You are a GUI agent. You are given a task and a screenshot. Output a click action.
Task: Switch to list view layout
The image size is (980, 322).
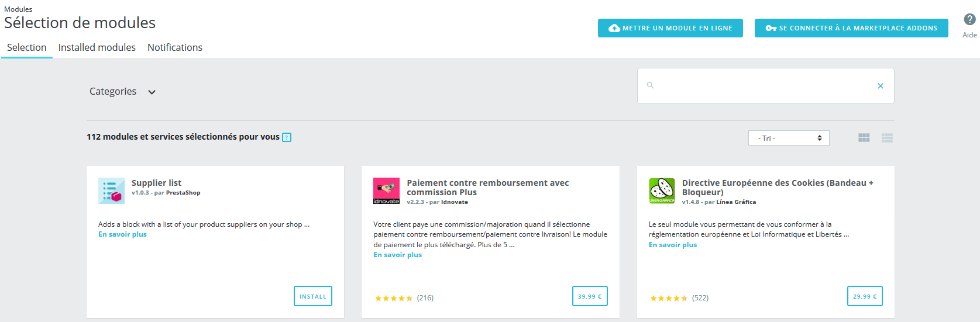[887, 138]
